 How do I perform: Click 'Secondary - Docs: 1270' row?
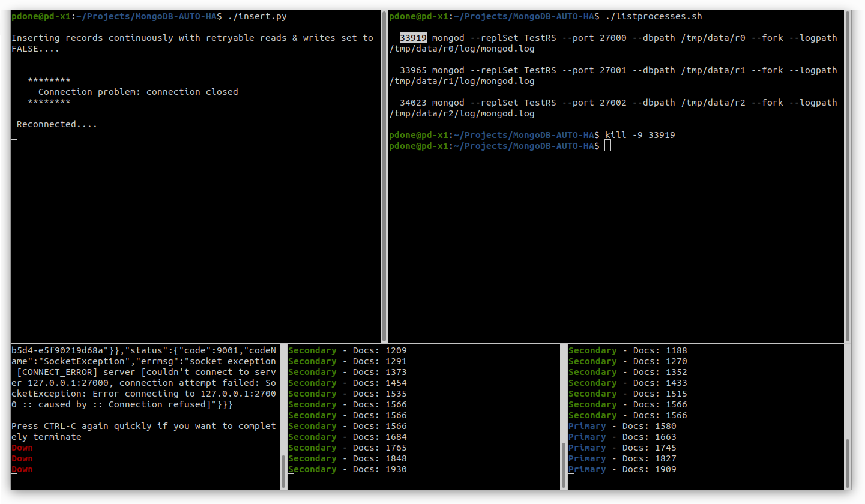[x=628, y=361]
